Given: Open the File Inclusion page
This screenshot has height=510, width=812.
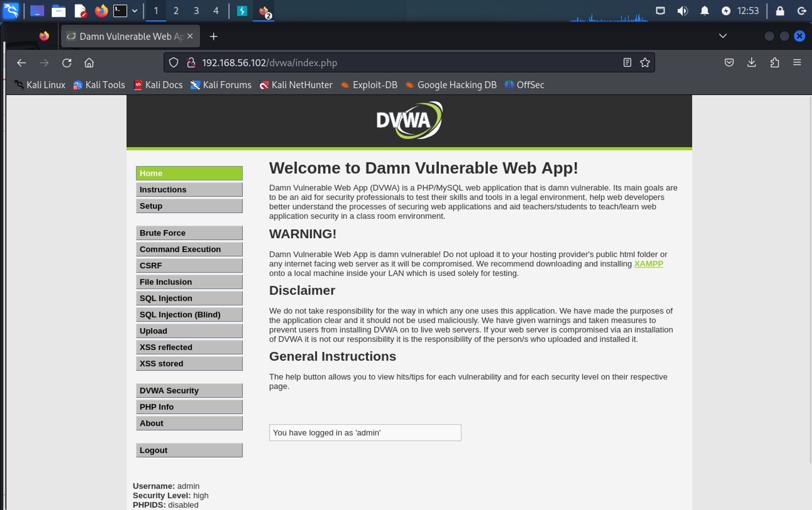Looking at the screenshot, I should [189, 282].
